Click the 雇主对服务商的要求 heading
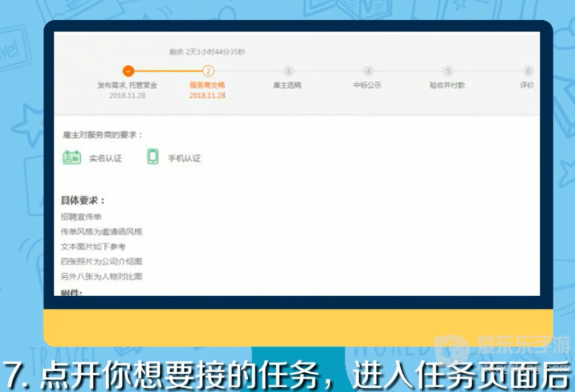575x392 pixels. coord(102,135)
